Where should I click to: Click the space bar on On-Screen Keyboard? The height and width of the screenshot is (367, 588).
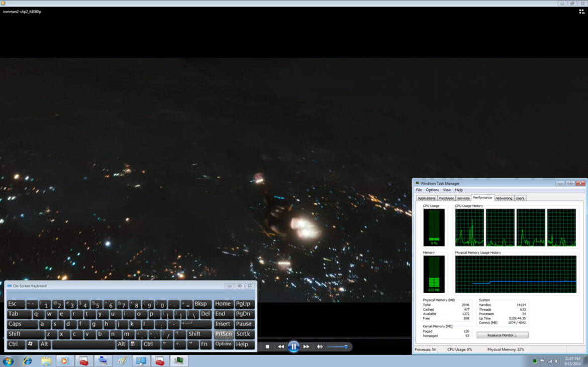(83, 344)
